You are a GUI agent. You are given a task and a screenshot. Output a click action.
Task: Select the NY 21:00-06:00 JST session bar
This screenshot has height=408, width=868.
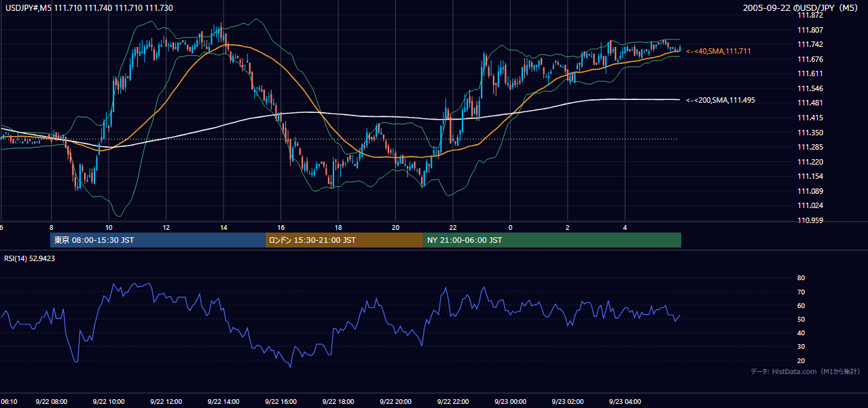(552, 240)
